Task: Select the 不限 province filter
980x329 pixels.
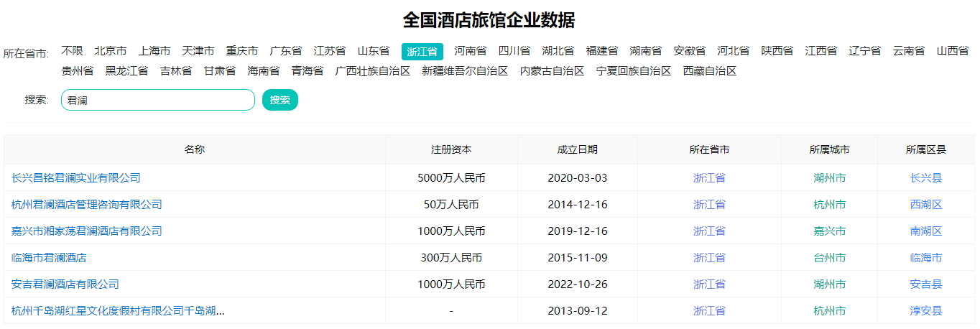Action: coord(72,51)
